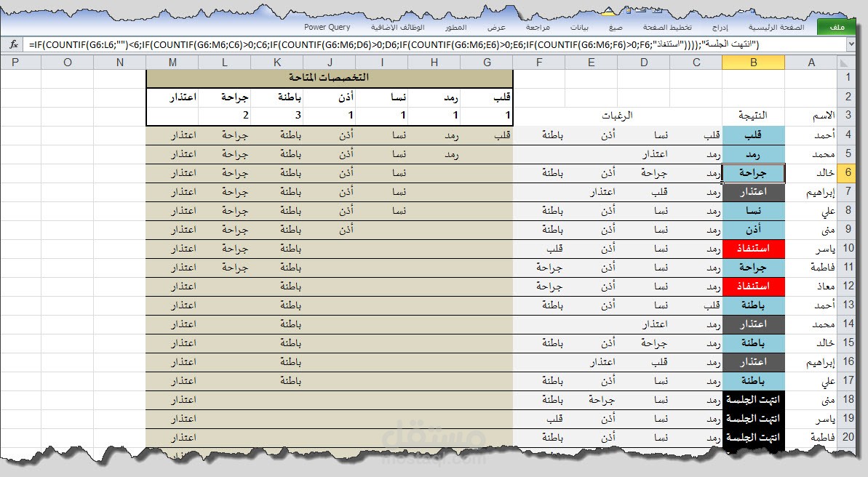Screen dimensions: 868x477
Task: Select cell K3 with value 3
Action: [277, 116]
